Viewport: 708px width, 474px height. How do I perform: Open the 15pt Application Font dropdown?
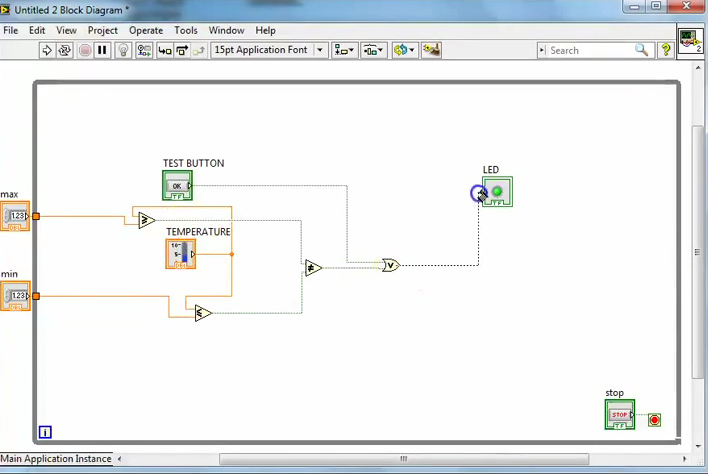click(270, 50)
